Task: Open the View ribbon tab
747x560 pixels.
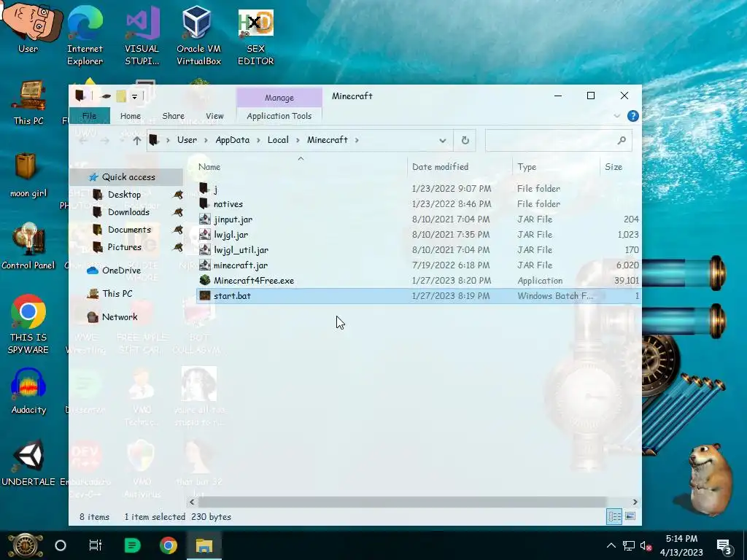Action: click(214, 116)
